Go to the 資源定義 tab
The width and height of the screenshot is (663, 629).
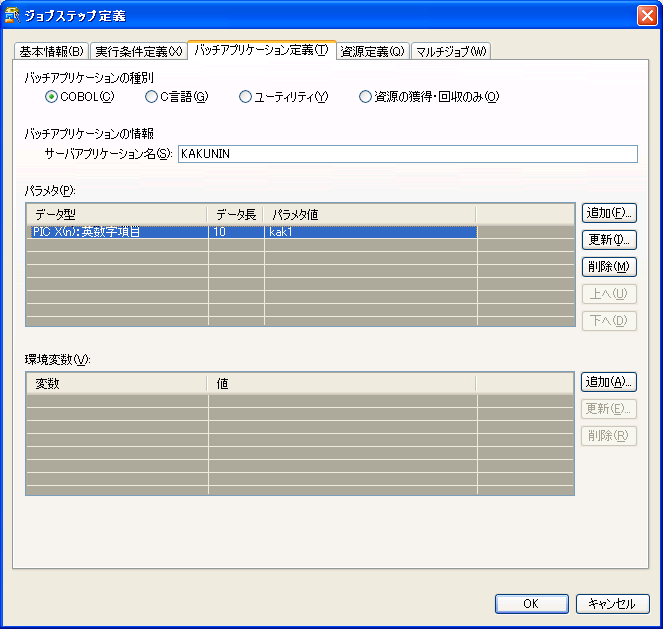tap(372, 51)
